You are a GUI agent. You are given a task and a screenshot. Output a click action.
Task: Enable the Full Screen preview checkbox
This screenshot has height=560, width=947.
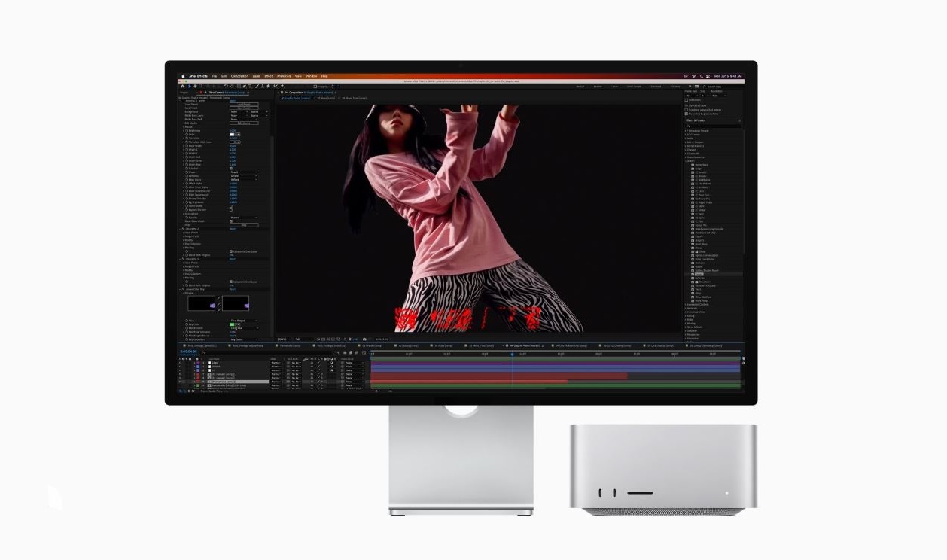click(686, 100)
